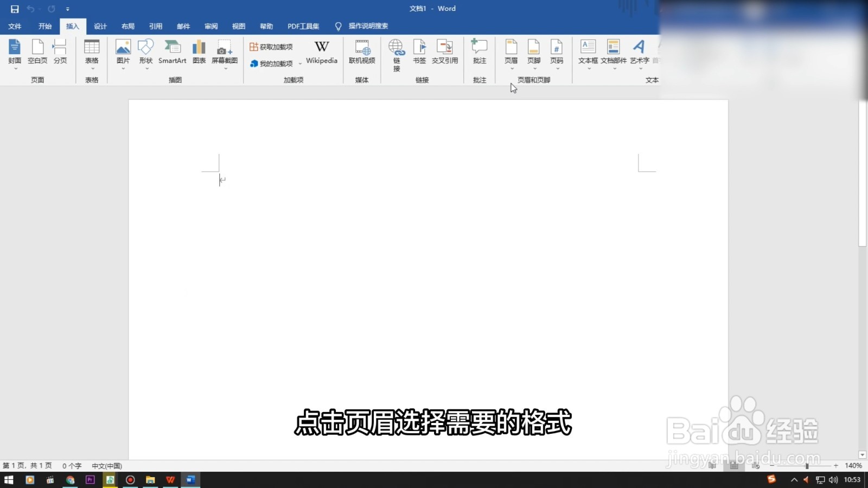Click the Windows Start button
This screenshot has width=868, height=488.
click(9, 480)
